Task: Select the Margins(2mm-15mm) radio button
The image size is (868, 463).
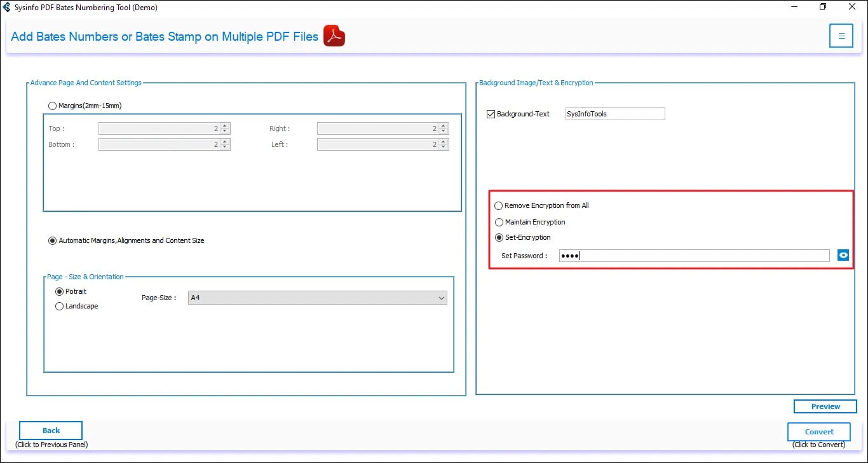Action: 53,106
